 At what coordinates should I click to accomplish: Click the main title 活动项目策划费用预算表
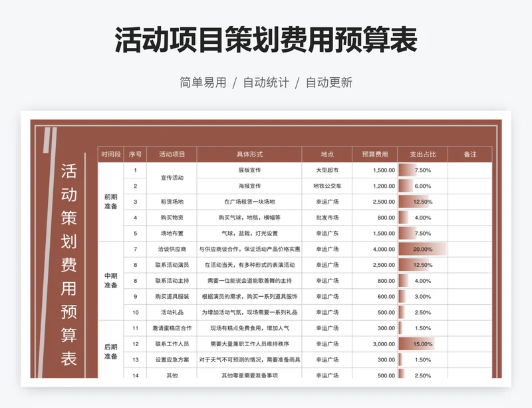[x=266, y=40]
